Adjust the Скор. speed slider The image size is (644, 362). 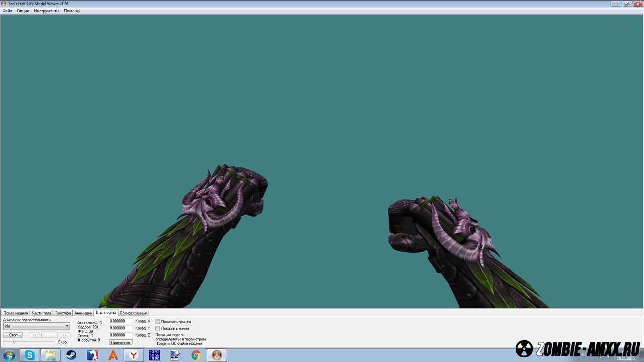click(x=28, y=342)
